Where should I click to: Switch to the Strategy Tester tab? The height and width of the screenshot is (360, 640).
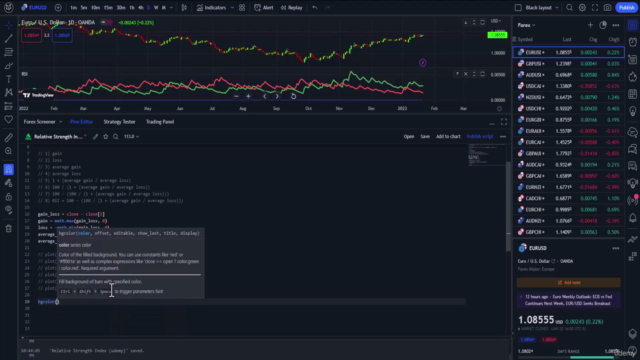(119, 122)
